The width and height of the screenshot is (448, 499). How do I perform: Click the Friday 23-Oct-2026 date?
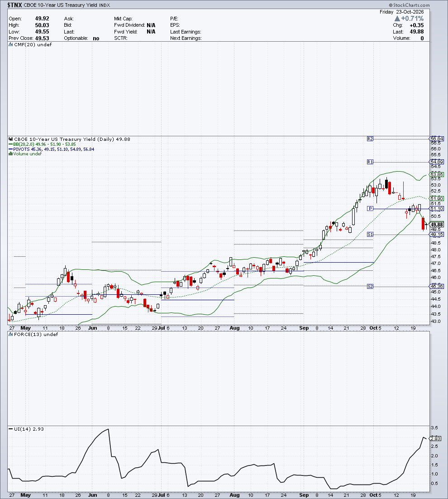click(401, 12)
